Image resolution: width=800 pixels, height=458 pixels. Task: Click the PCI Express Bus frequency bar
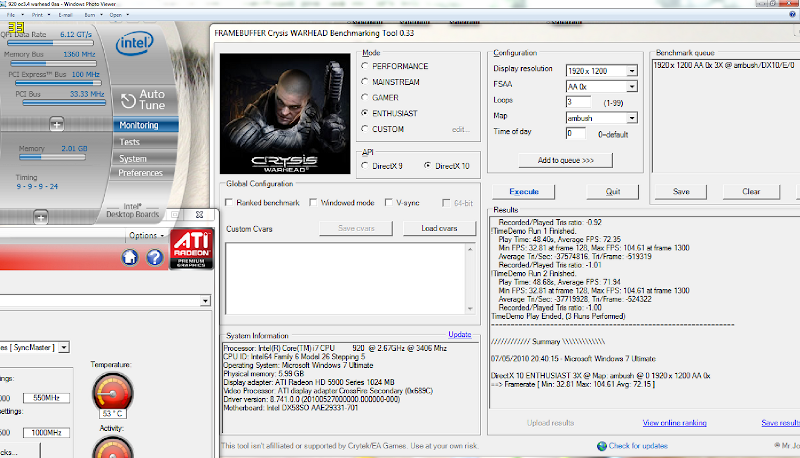58,83
